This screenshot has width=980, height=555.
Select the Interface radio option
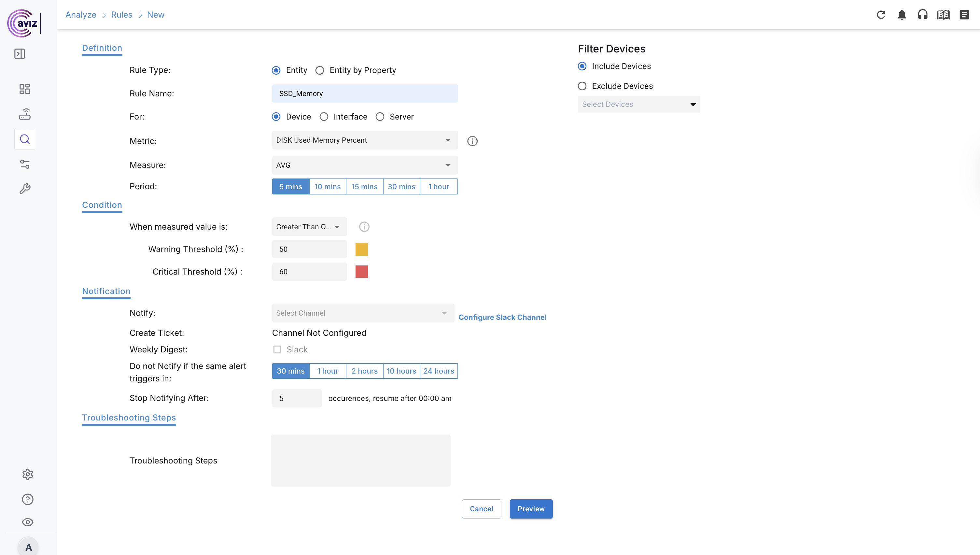pyautogui.click(x=324, y=117)
